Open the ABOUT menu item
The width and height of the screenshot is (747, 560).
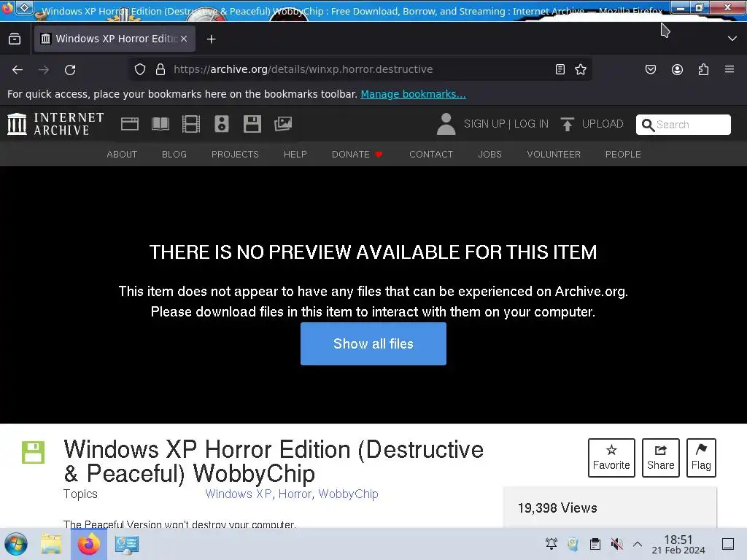coord(122,155)
